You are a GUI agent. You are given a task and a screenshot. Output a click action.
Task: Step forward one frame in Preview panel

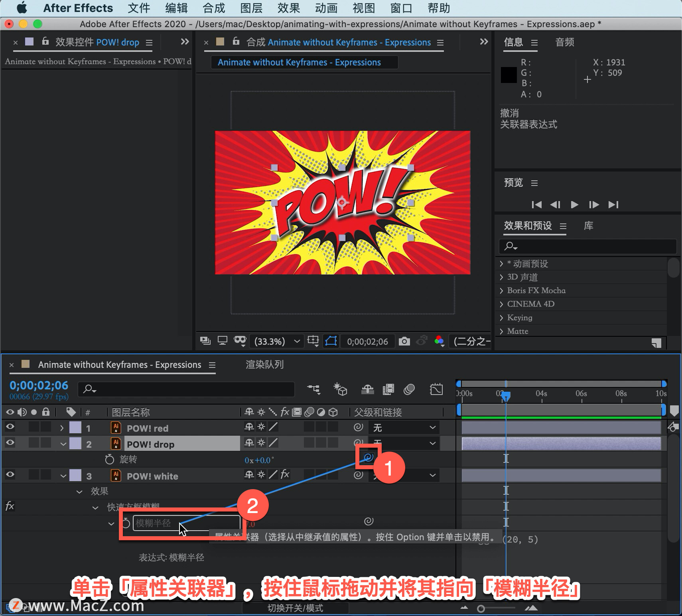594,205
